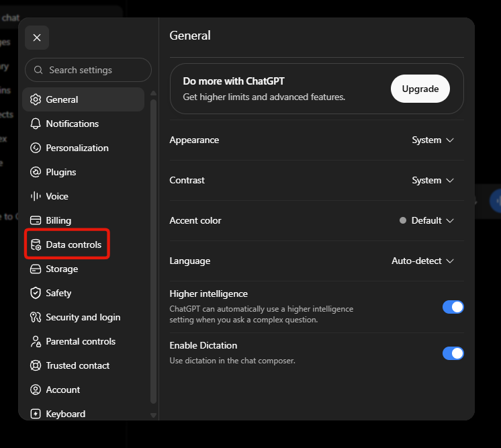This screenshot has height=448, width=501.
Task: Click the Voice waveform icon
Action: point(36,196)
